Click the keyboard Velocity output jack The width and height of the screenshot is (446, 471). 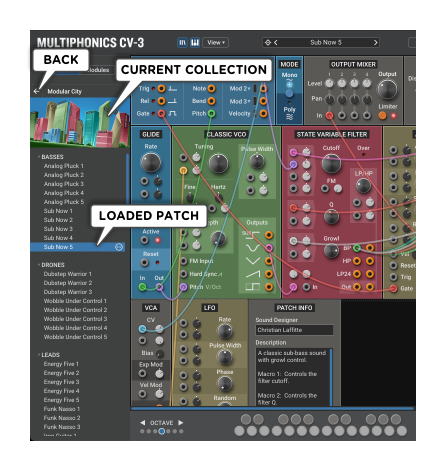click(x=263, y=114)
